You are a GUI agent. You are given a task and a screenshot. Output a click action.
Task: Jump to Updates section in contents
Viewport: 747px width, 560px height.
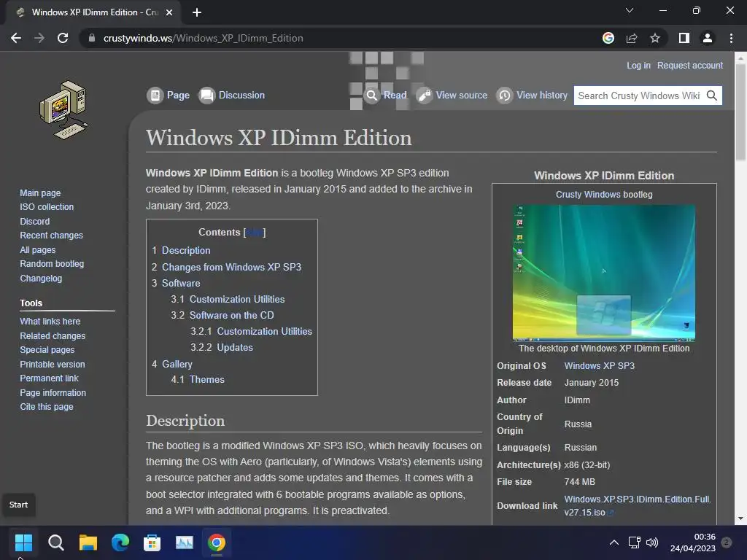[235, 348]
